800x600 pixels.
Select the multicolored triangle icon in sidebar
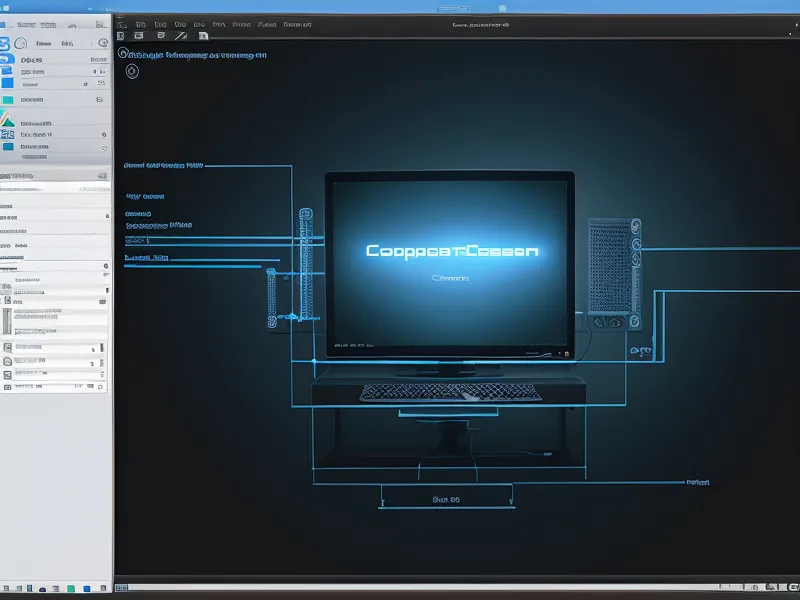(x=7, y=118)
